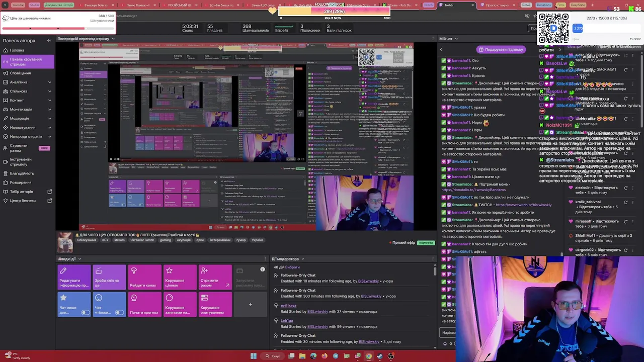Click the Подарувати підписку button
Image resolution: width=644 pixels, height=362 pixels.
pos(501,49)
